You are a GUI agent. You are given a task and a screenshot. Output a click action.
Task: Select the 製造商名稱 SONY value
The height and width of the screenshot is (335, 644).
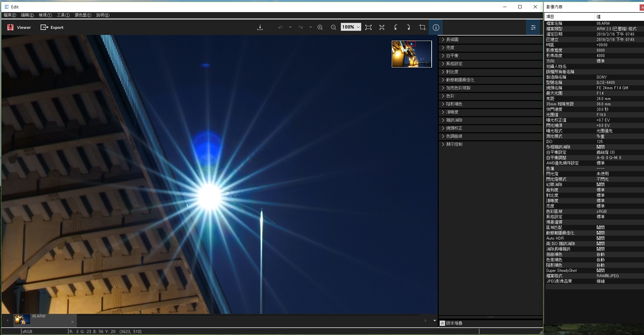pyautogui.click(x=601, y=77)
